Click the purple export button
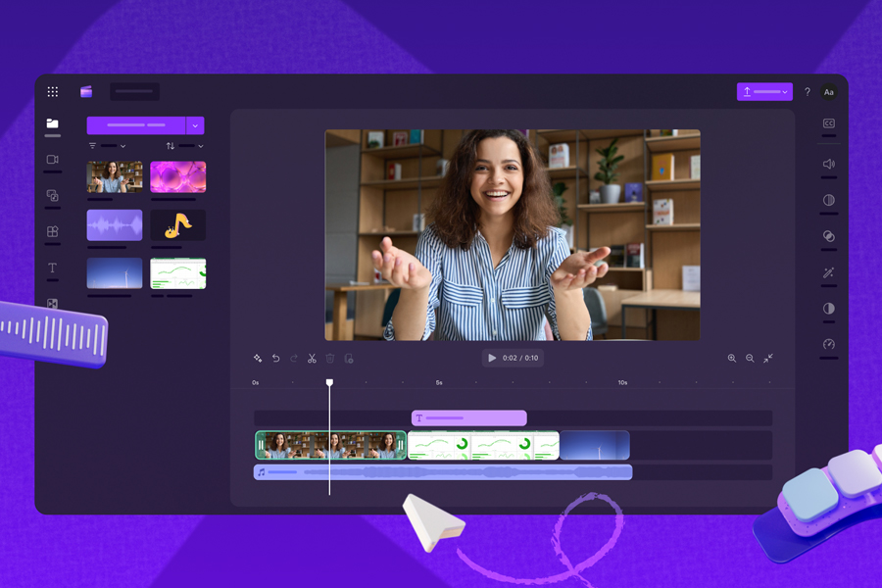882x588 pixels. tap(764, 92)
